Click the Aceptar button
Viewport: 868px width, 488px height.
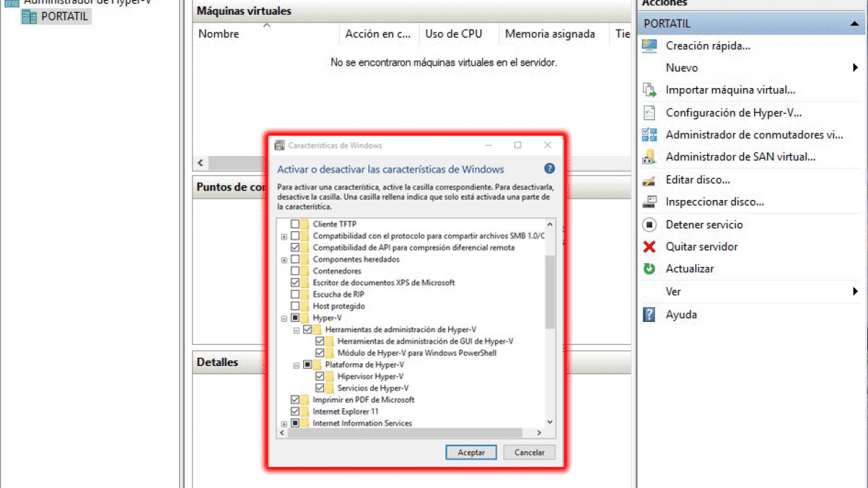pyautogui.click(x=471, y=452)
